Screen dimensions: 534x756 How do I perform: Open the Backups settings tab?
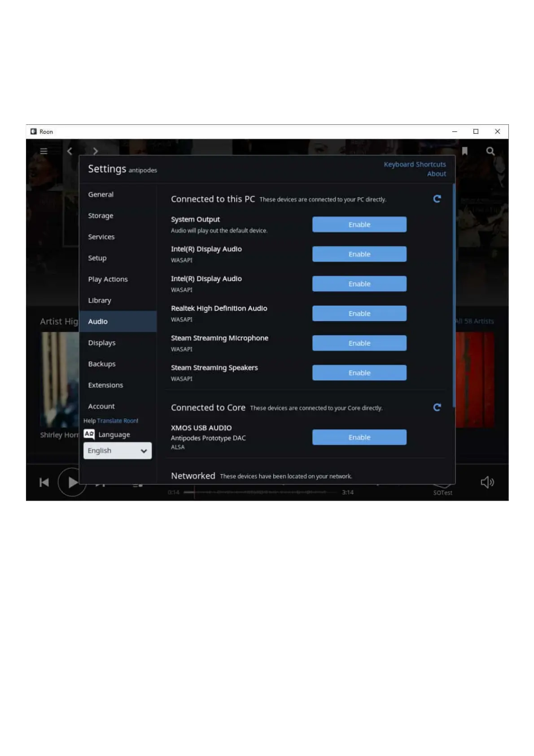click(118, 364)
